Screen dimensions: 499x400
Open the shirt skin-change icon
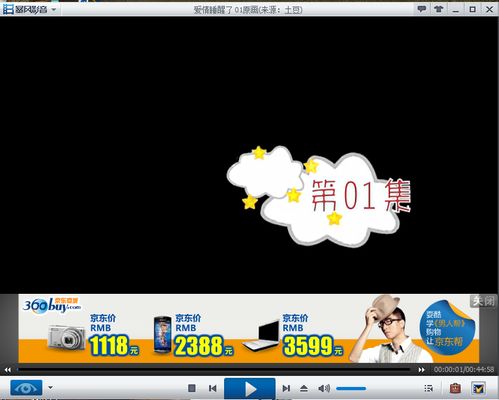pos(439,9)
